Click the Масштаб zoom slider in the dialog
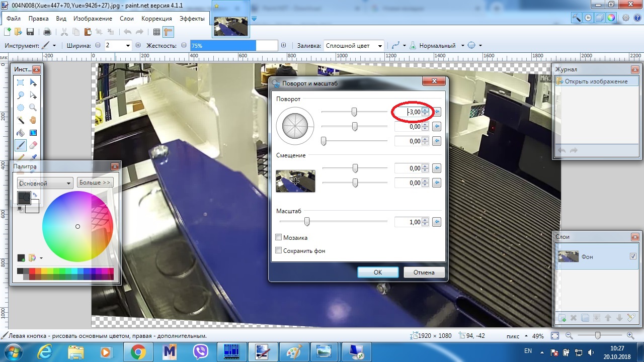 click(x=333, y=221)
